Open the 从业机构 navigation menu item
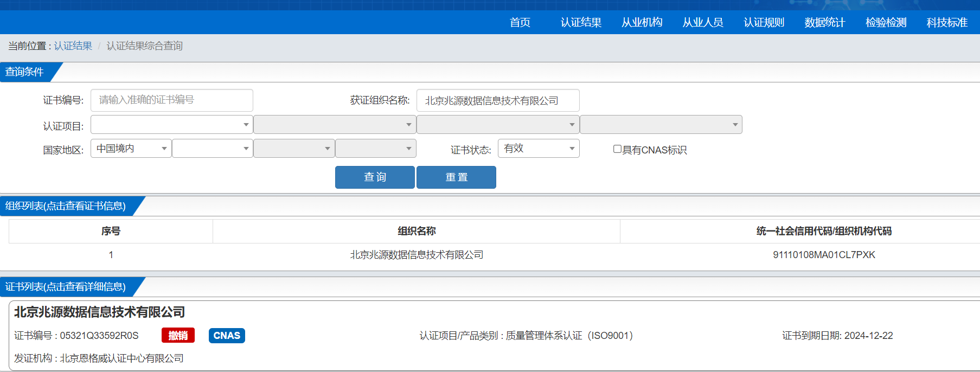980x372 pixels. [642, 22]
